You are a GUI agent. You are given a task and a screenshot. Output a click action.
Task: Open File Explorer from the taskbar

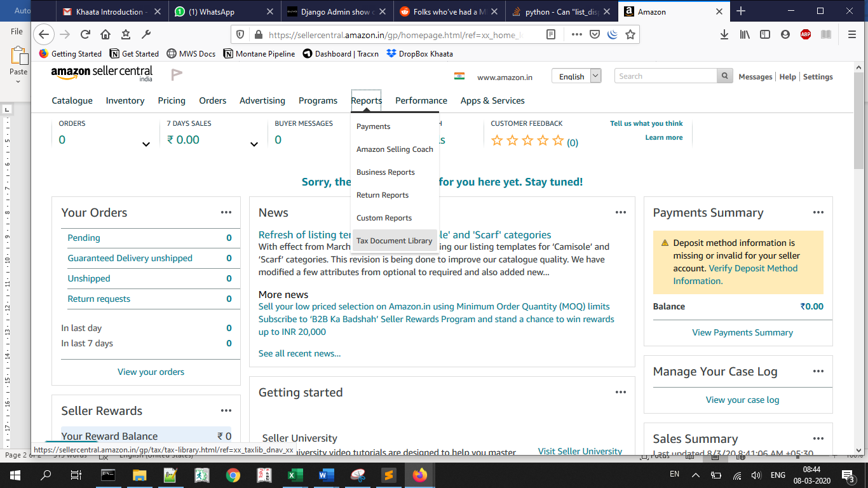click(140, 475)
